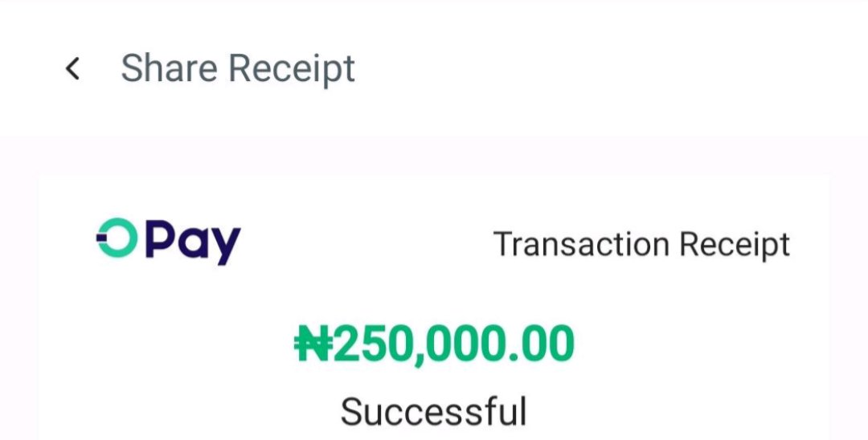868x440 pixels.
Task: Tap the empty header space right of title
Action: (609, 68)
